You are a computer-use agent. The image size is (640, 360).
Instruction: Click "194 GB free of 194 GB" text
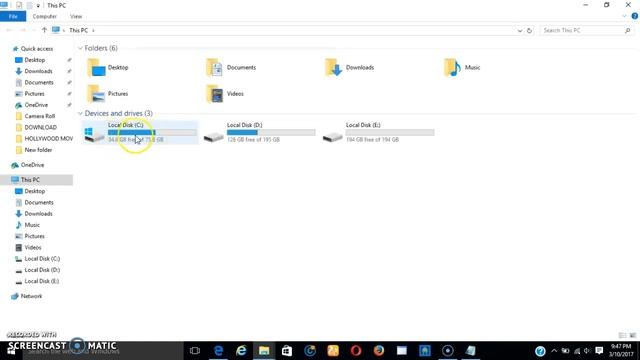pos(372,140)
